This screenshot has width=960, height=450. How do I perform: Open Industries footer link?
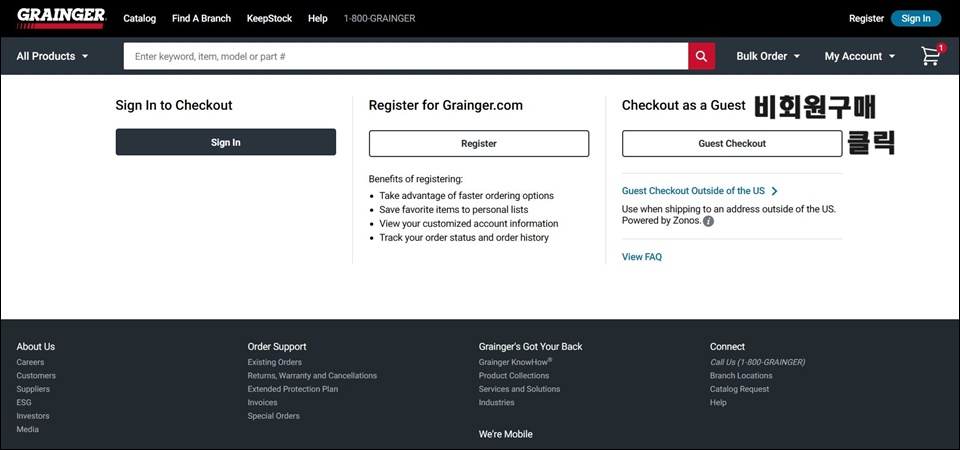click(497, 403)
